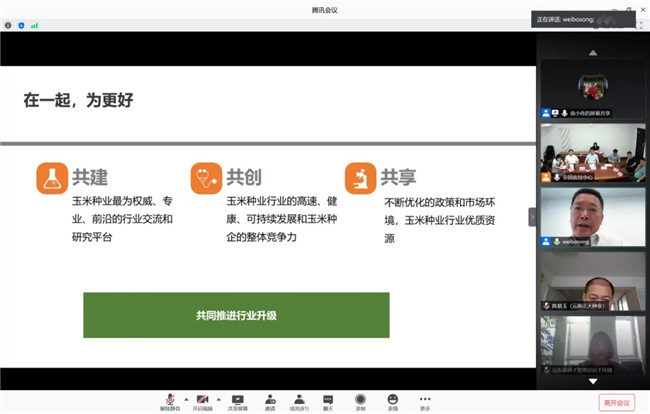Select the weibosong participant video tile
The height and width of the screenshot is (414, 650).
(x=593, y=215)
